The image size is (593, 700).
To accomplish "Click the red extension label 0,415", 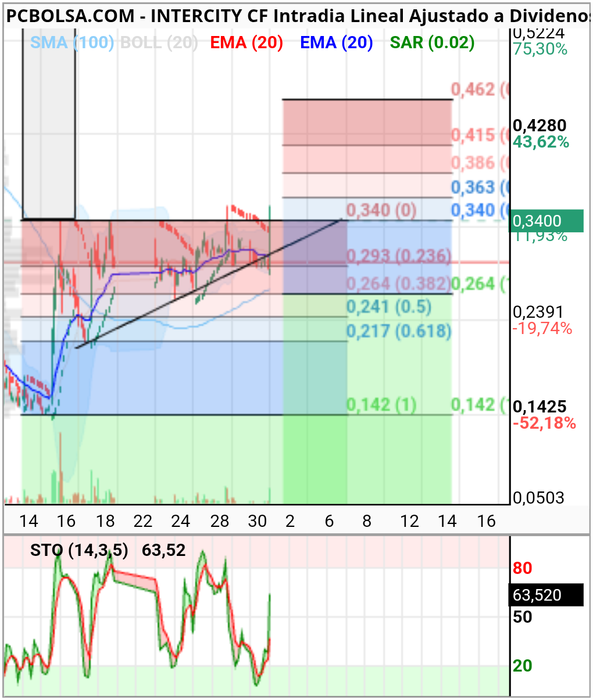I will (x=480, y=135).
